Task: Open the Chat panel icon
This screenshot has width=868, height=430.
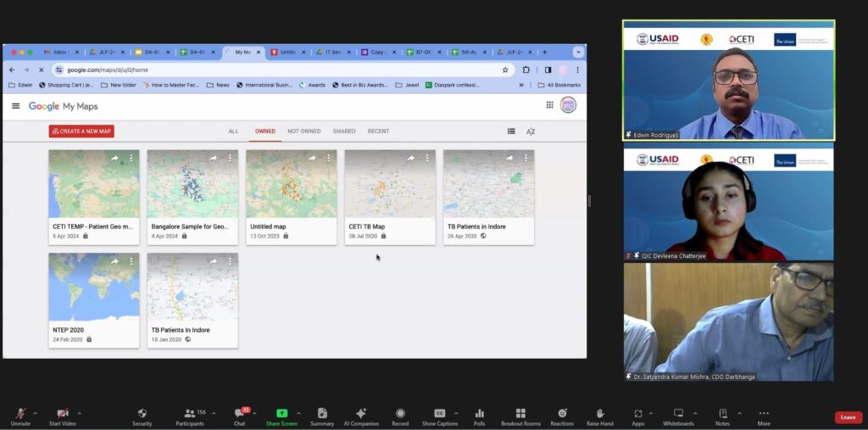Action: (239, 413)
